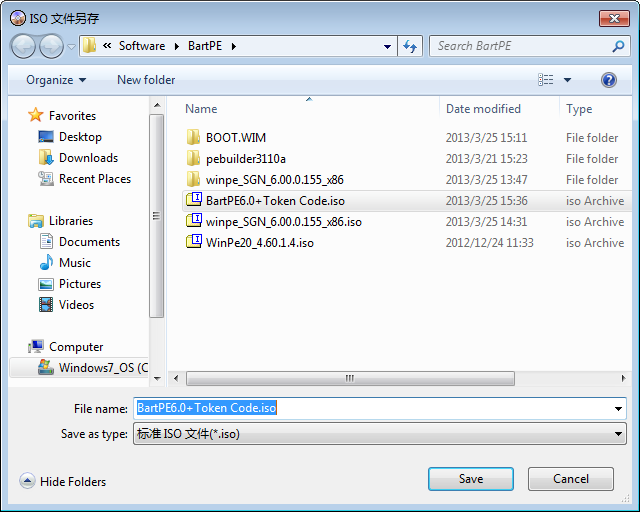Click the help question mark icon
The image size is (640, 512).
pos(608,80)
